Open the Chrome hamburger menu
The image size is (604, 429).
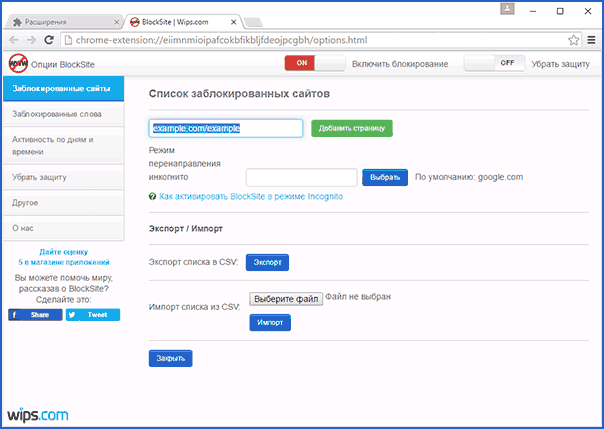pyautogui.click(x=591, y=40)
